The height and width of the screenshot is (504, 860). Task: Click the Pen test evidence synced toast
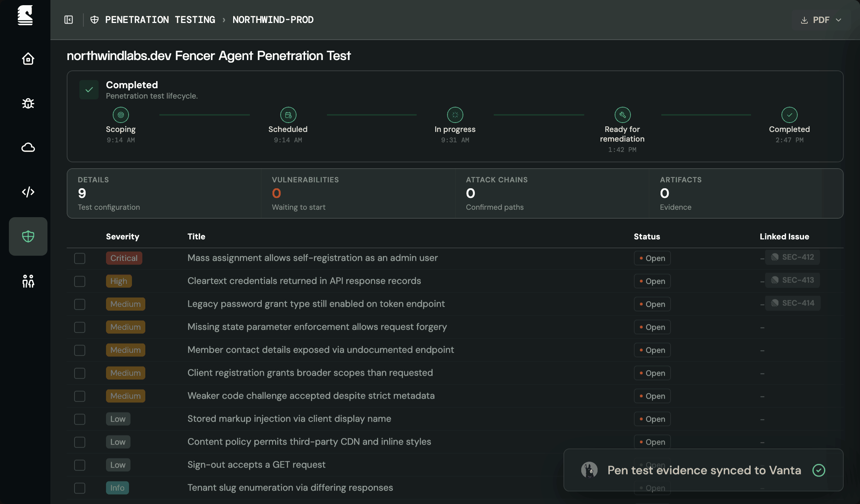[704, 470]
